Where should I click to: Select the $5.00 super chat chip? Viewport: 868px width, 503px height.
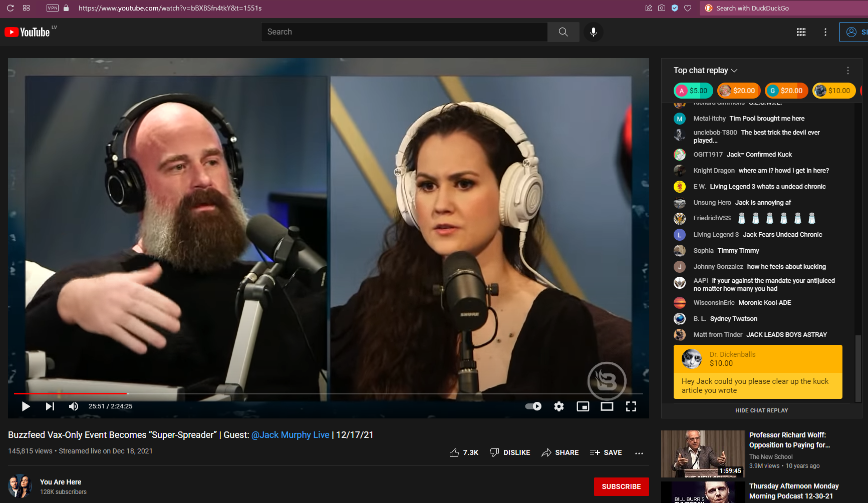(x=693, y=91)
